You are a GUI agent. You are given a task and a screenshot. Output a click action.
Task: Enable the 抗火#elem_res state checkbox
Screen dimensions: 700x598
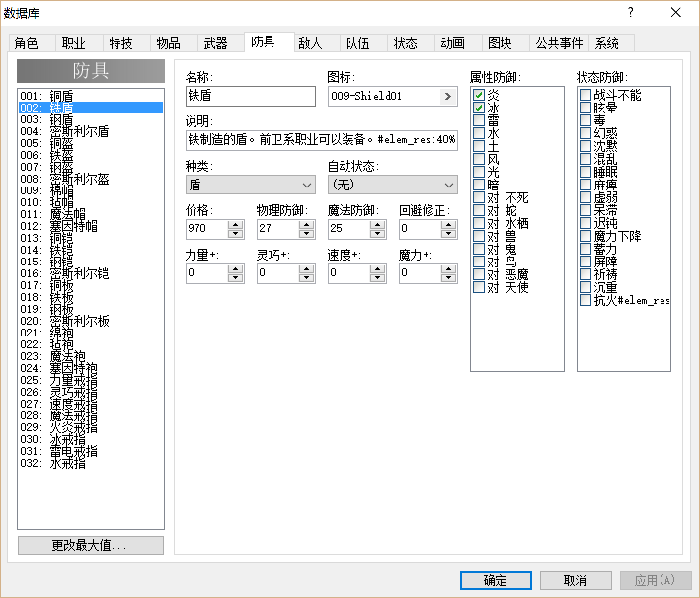tap(585, 300)
